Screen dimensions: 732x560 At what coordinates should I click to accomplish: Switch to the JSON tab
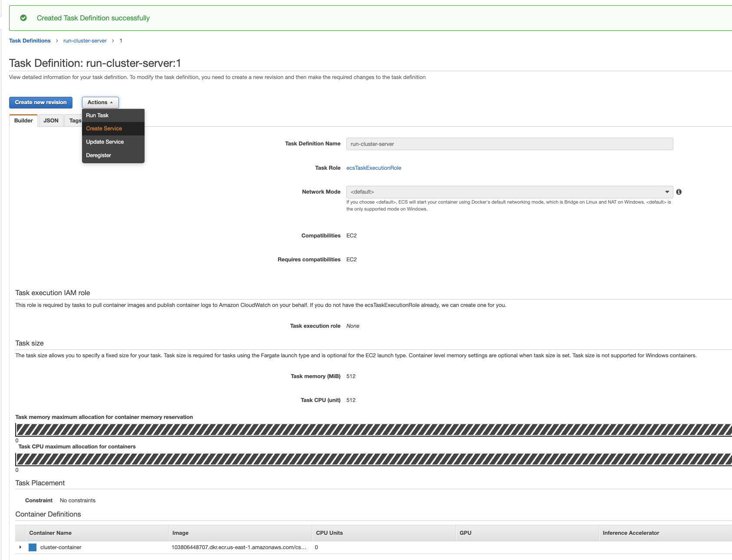pos(51,120)
